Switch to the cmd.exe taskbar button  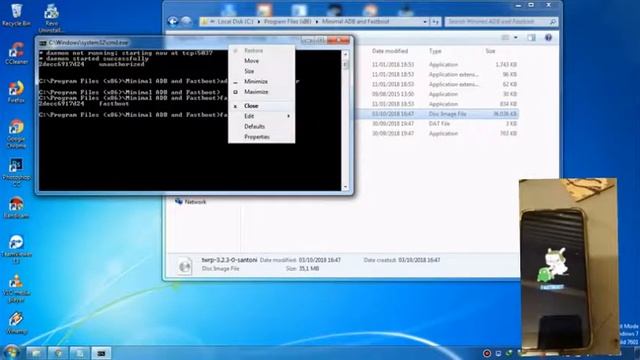101,353
